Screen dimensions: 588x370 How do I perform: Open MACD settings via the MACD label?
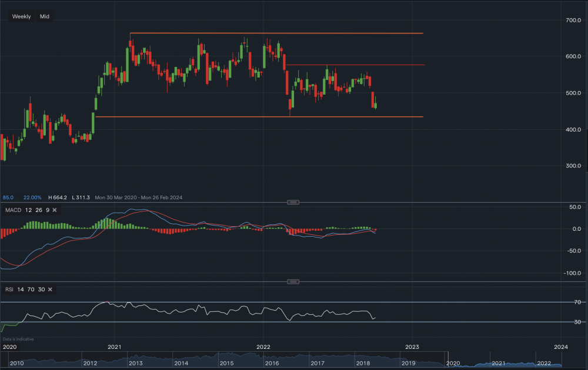pos(14,210)
